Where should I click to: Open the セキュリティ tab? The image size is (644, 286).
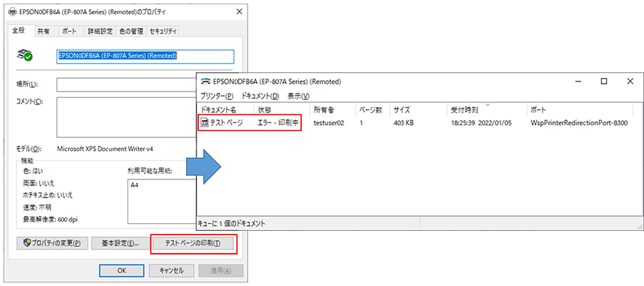pyautogui.click(x=162, y=31)
